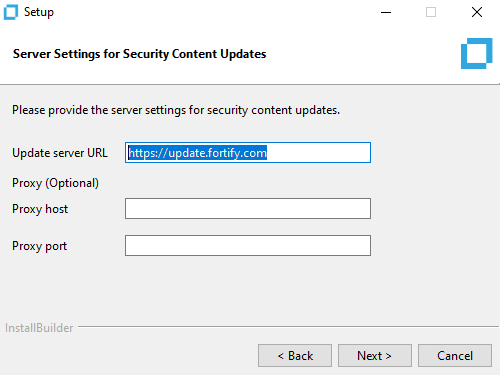Click the "Server Settings for Security Content Updates" heading
The height and width of the screenshot is (375, 500).
139,54
